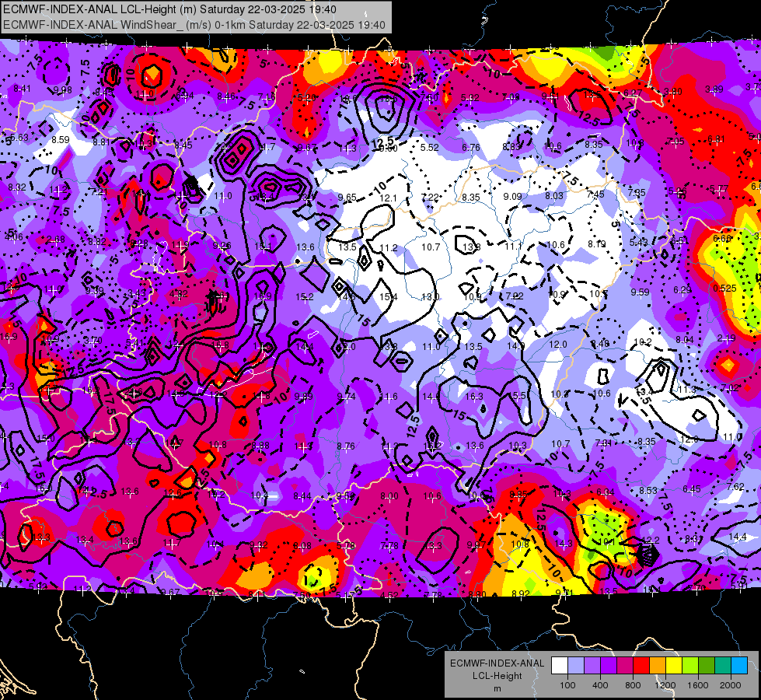Click the grid value 6.81
The height and width of the screenshot is (700, 761).
click(717, 139)
